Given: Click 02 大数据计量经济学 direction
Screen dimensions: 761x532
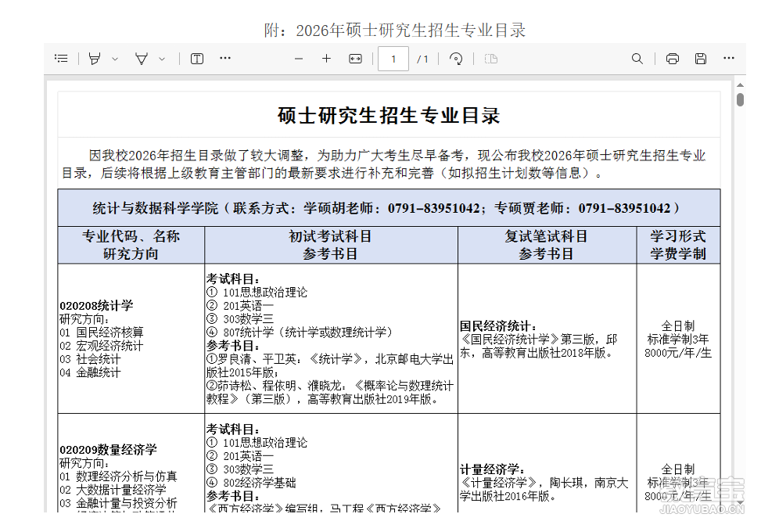Looking at the screenshot, I should click(113, 490).
